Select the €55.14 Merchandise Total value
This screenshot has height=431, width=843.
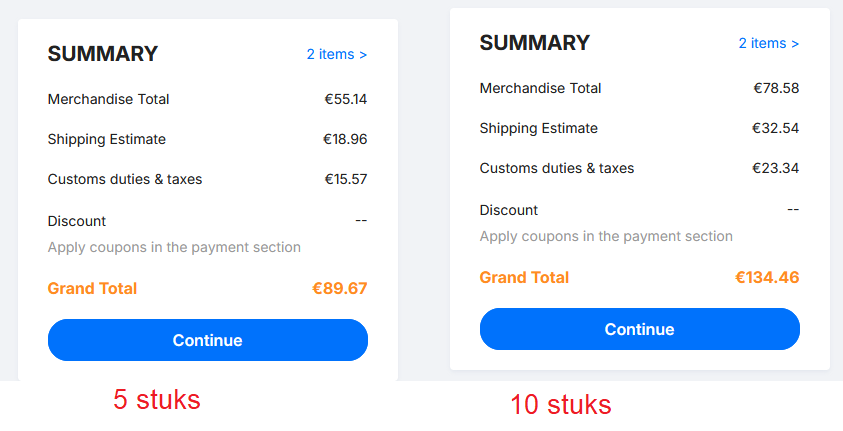click(346, 99)
